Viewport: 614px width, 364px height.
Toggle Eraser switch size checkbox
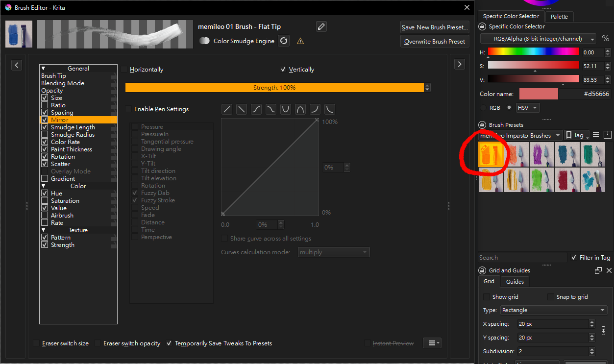(x=37, y=343)
